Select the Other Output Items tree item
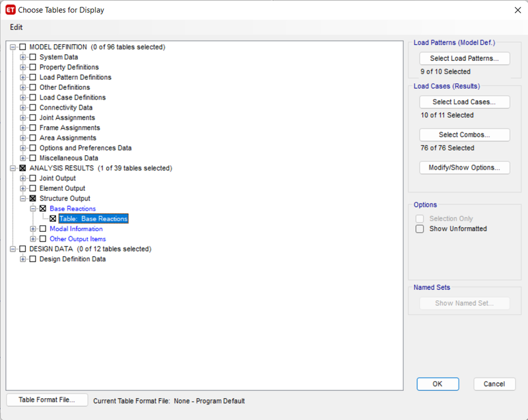528x420 pixels. tap(78, 239)
